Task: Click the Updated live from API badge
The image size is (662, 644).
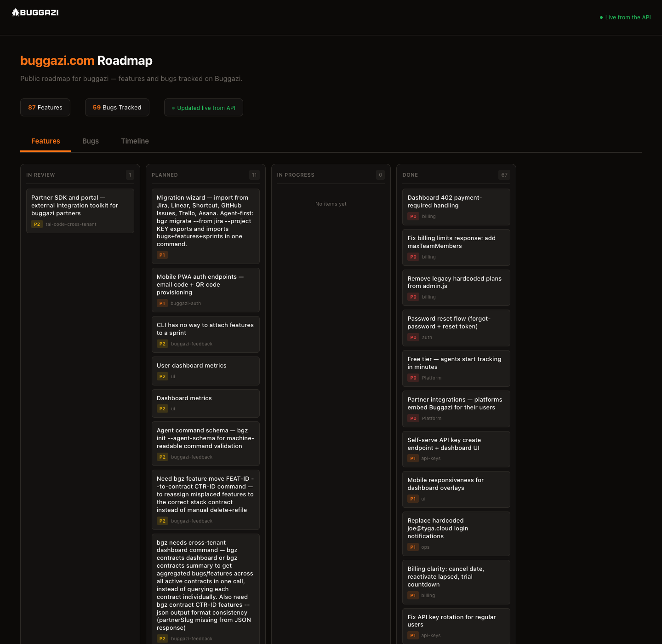Action: coord(204,108)
